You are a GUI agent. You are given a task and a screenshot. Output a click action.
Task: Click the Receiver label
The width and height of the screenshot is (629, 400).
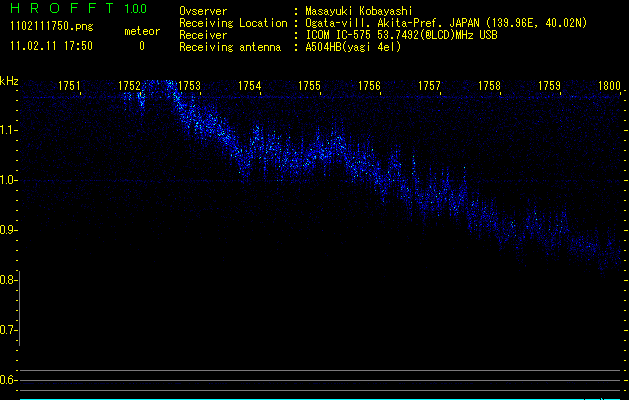pos(203,35)
